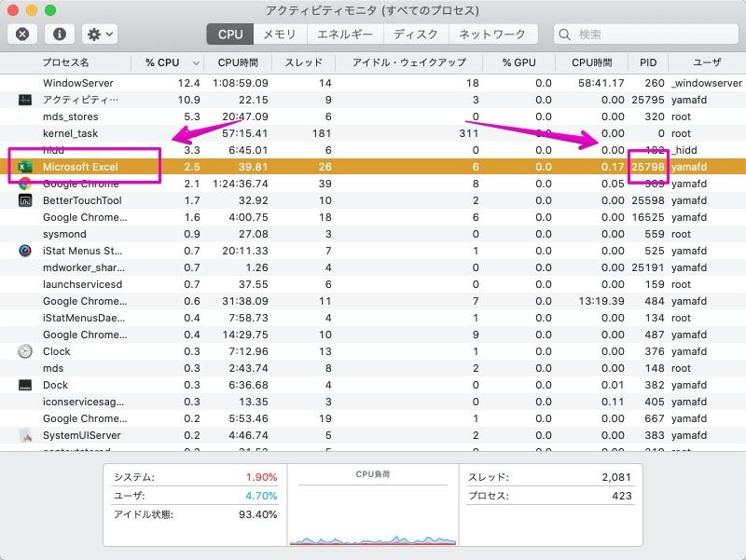746x560 pixels.
Task: Click the green zoom window button
Action: click(x=50, y=10)
